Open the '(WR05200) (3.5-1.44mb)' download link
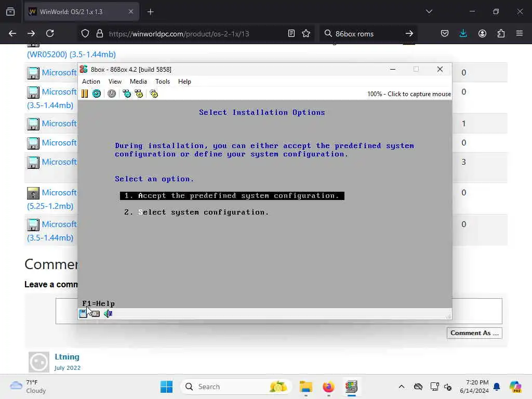The height and width of the screenshot is (399, 532). [71, 54]
